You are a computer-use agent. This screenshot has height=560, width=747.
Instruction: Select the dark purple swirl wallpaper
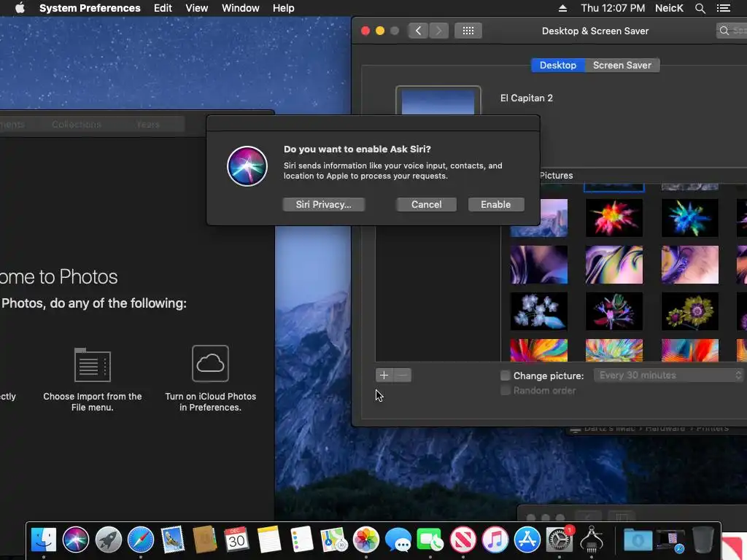(x=539, y=265)
